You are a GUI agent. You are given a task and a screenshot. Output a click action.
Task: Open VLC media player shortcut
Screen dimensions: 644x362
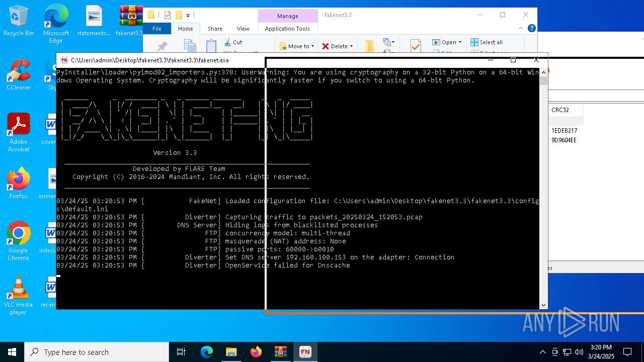click(19, 296)
